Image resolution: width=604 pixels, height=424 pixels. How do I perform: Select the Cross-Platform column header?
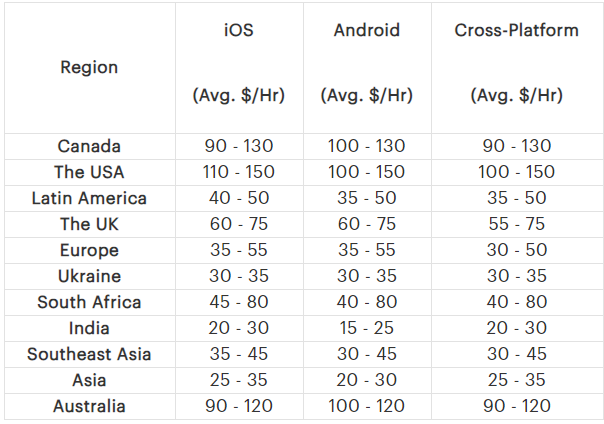516,30
